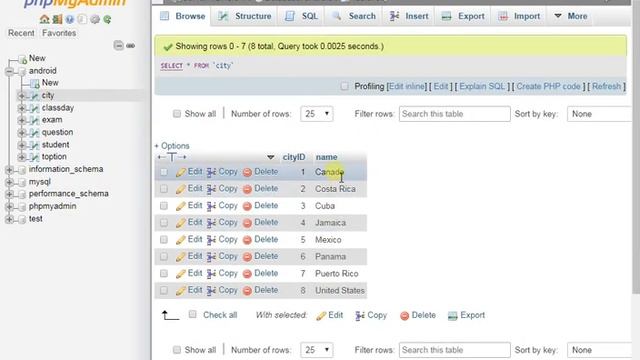Go to phpMyAdmin Home icon

(x=44, y=19)
